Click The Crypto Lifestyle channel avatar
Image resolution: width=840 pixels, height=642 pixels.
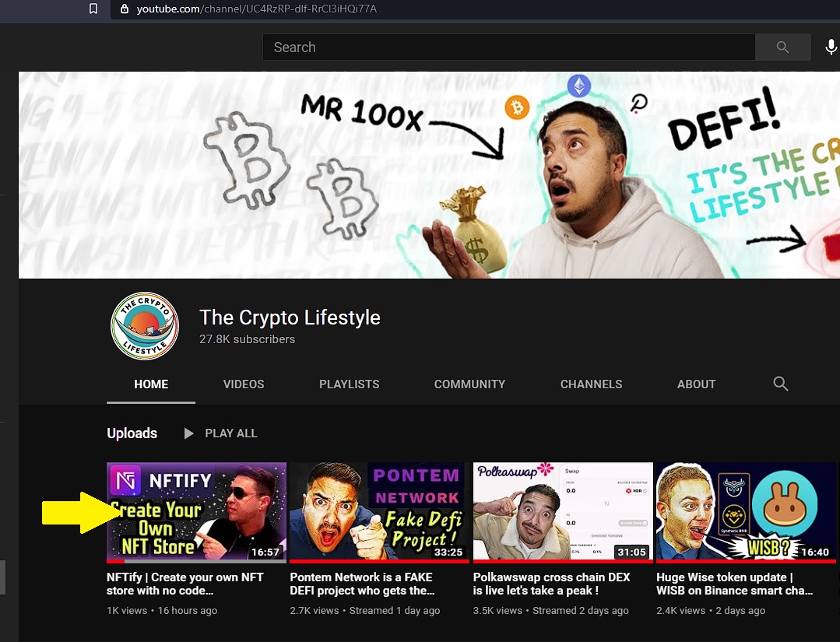[145, 325]
